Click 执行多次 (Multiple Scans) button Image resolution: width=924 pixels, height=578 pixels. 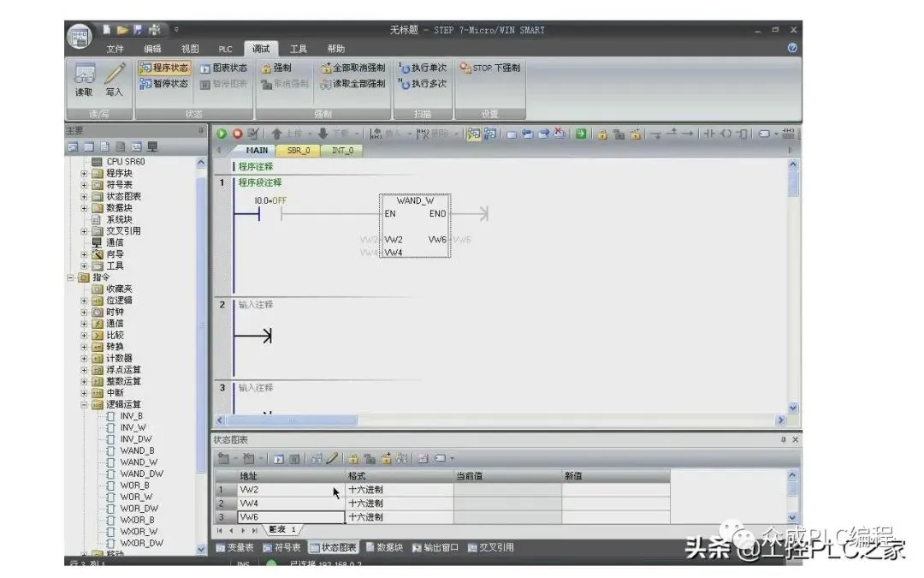(423, 84)
